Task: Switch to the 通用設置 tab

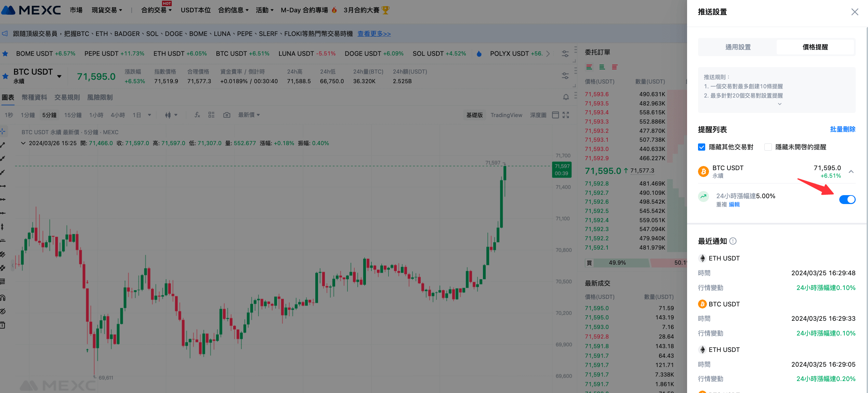Action: [x=738, y=47]
